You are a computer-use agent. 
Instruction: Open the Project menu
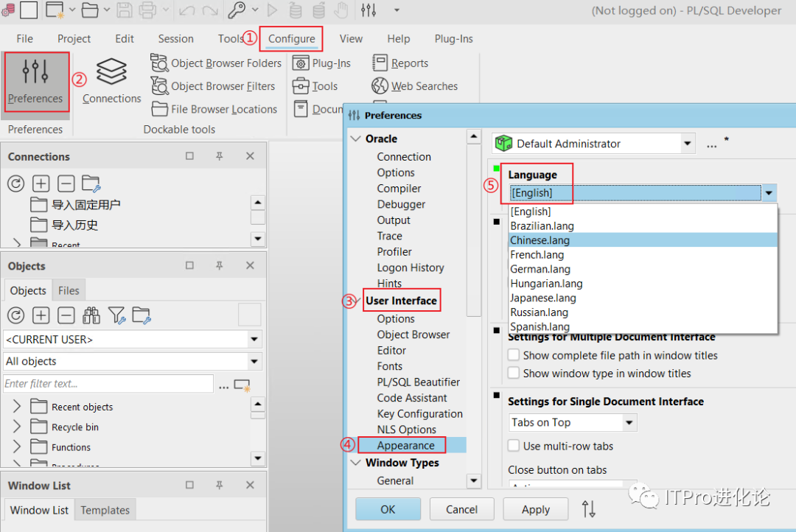pos(74,38)
